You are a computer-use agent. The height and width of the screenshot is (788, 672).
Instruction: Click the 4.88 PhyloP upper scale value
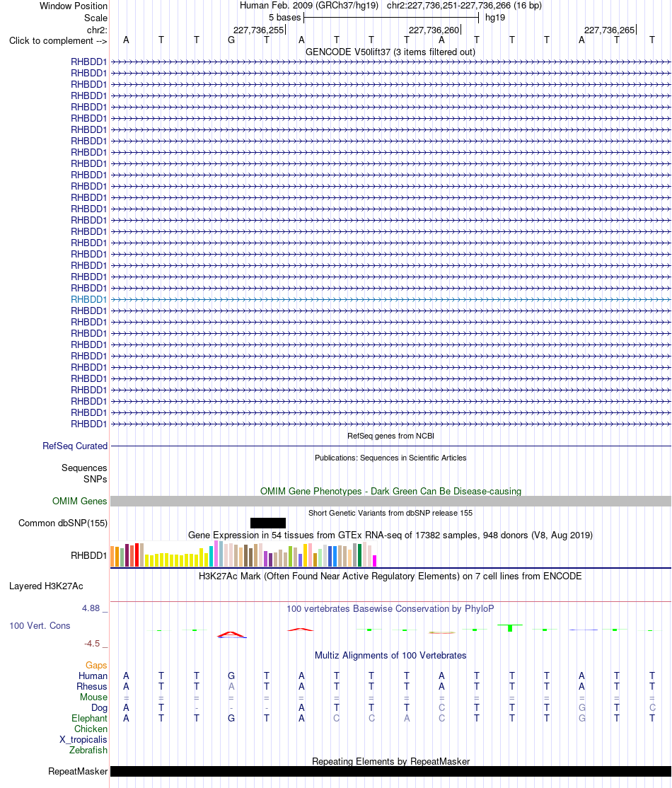[x=91, y=608]
